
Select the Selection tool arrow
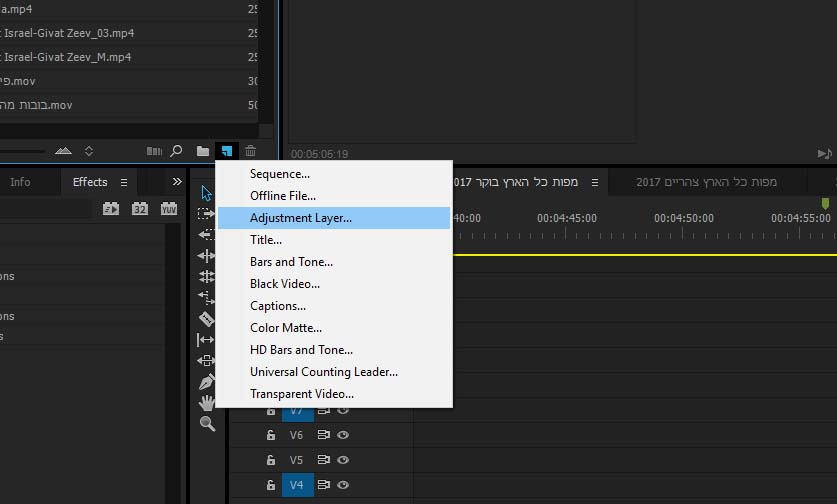(x=206, y=193)
